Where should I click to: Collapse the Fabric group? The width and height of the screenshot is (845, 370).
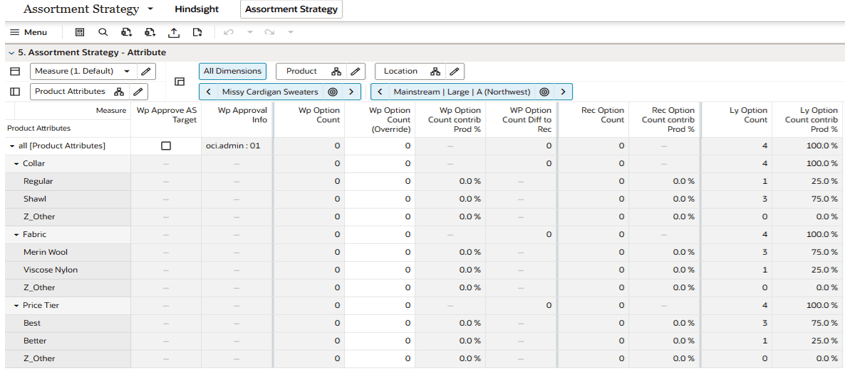pyautogui.click(x=17, y=235)
